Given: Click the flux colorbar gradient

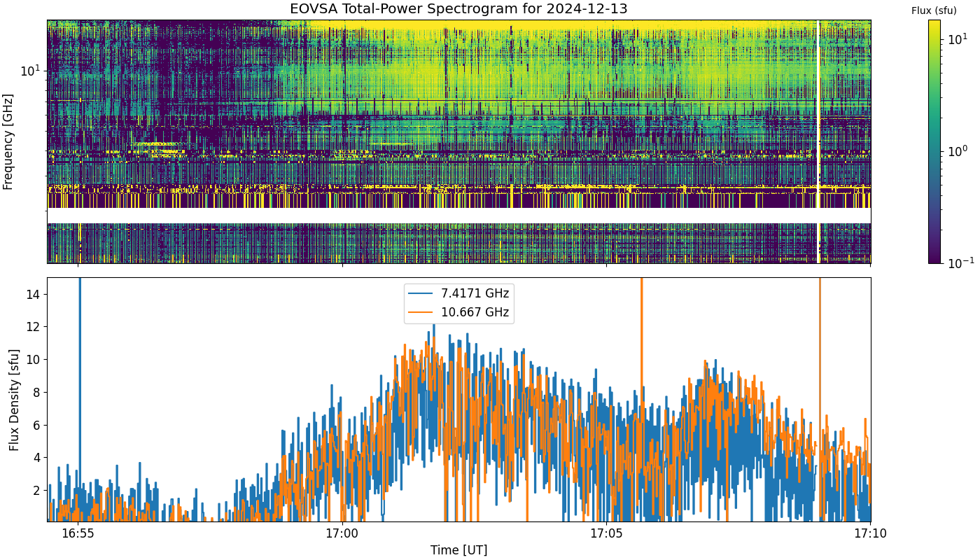Looking at the screenshot, I should pyautogui.click(x=934, y=141).
